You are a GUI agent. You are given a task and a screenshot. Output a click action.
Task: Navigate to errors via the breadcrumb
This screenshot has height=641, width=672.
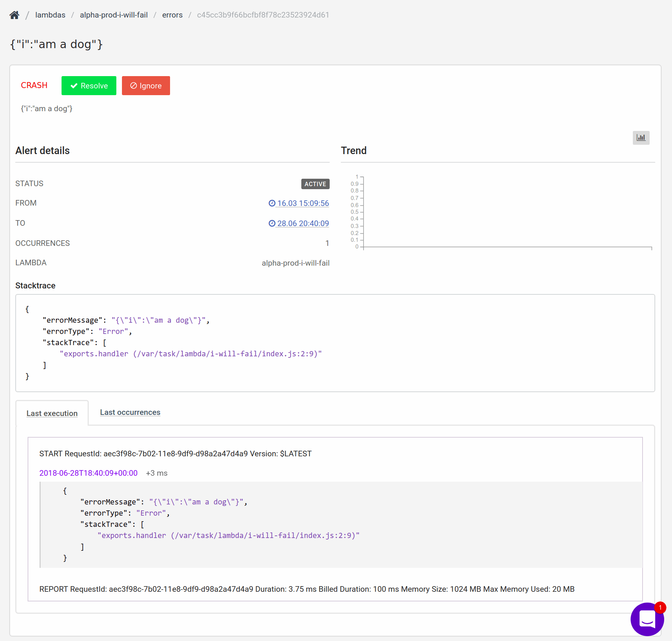[x=172, y=15]
